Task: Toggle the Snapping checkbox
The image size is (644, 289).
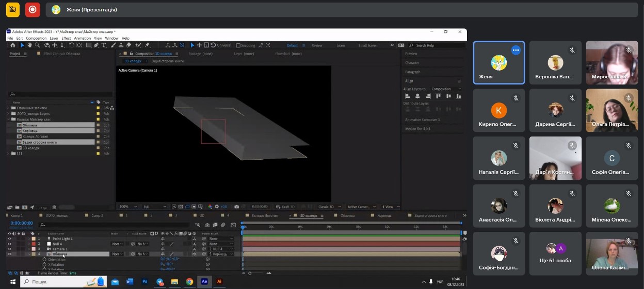Action: point(238,45)
